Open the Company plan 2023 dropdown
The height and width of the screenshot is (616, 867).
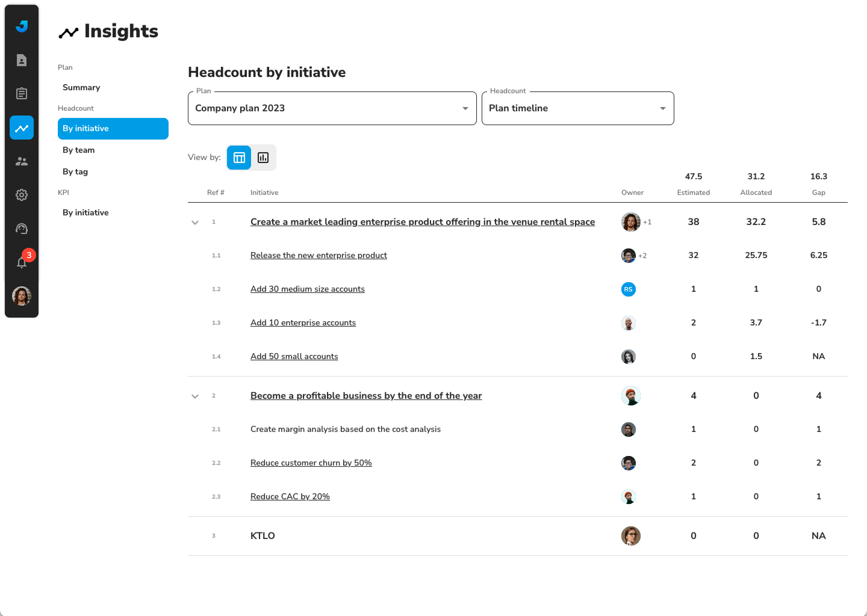[x=332, y=109]
